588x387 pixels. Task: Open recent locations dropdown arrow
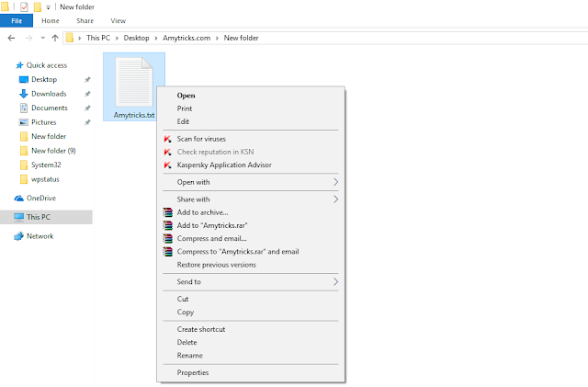pyautogui.click(x=43, y=38)
